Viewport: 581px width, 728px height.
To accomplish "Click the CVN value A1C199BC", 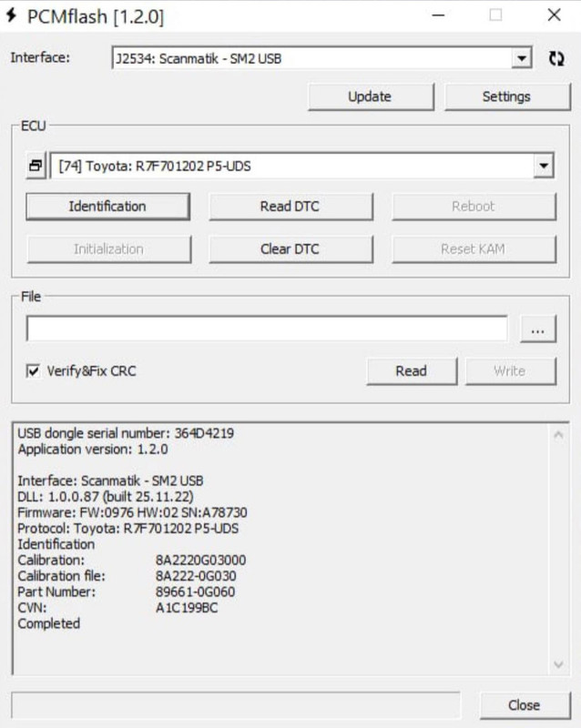I will pyautogui.click(x=187, y=608).
